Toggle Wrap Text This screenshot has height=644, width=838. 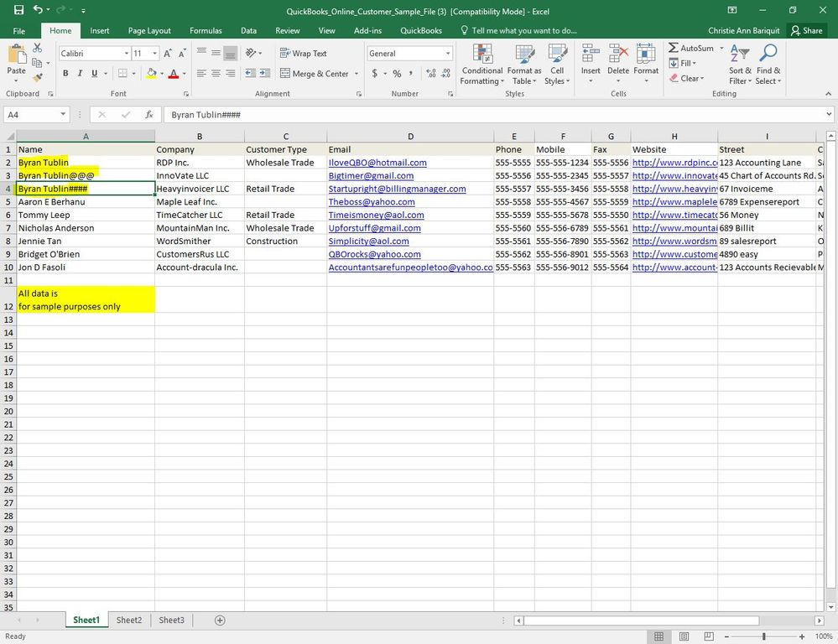(303, 54)
